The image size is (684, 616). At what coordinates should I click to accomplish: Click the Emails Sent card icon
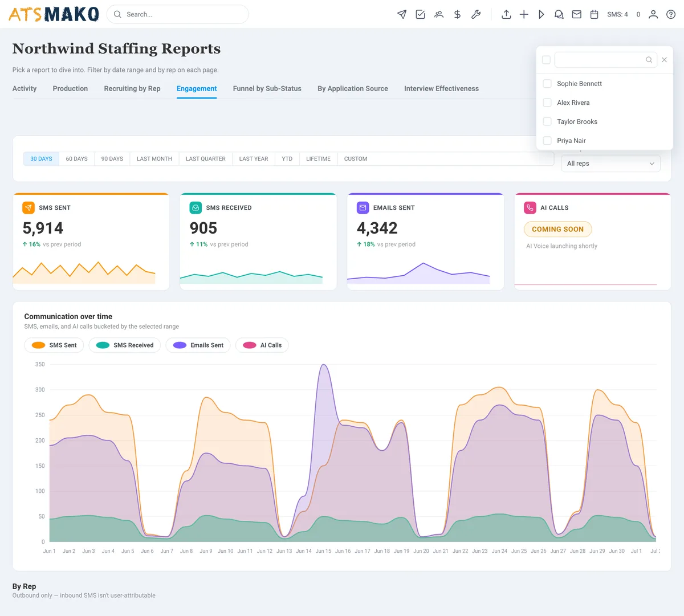tap(363, 208)
